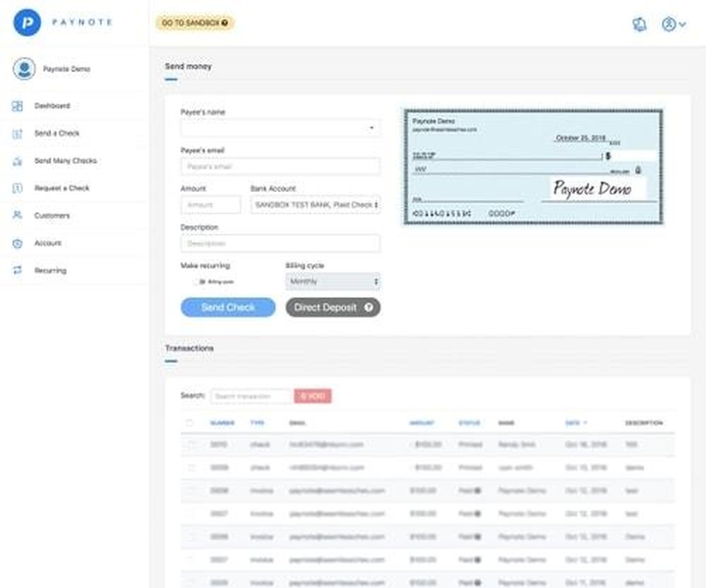
Task: Click the user account avatar in header
Action: click(669, 24)
